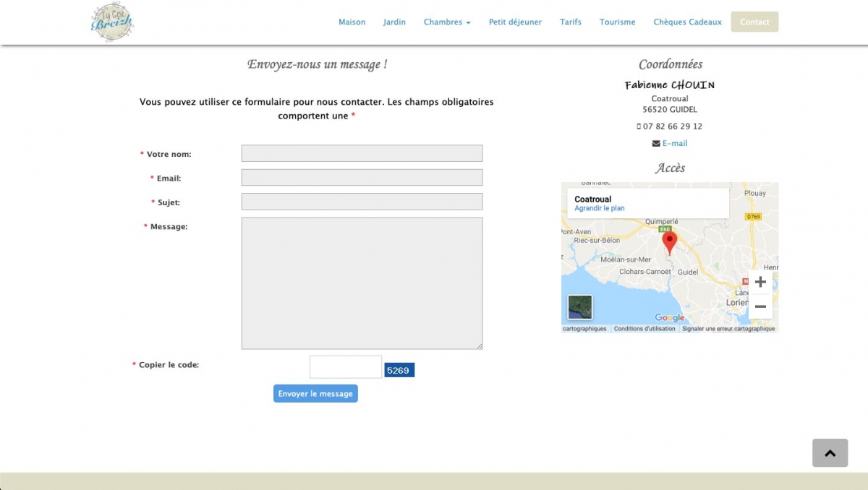Switch map to satellite view thumbnail
This screenshot has width=868, height=490.
tap(580, 307)
